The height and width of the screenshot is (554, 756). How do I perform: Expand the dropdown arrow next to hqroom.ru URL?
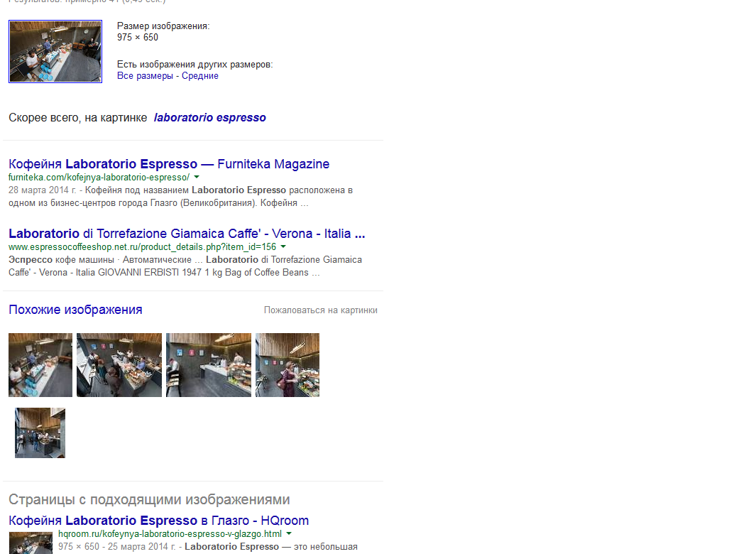coord(289,533)
